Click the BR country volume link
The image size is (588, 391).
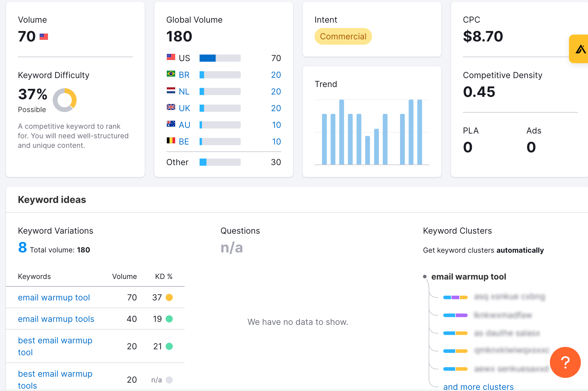184,75
